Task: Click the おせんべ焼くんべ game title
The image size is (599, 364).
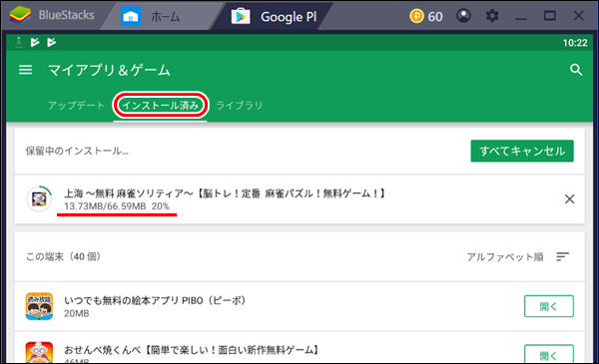Action: pos(192,349)
